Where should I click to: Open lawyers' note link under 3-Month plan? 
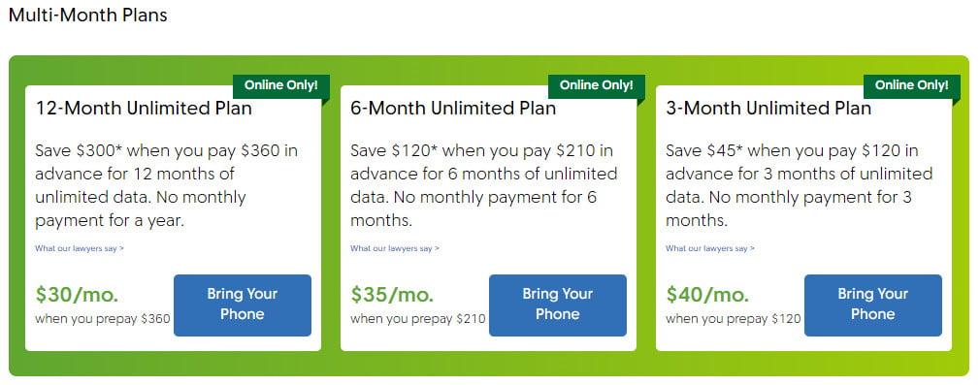pyautogui.click(x=710, y=248)
